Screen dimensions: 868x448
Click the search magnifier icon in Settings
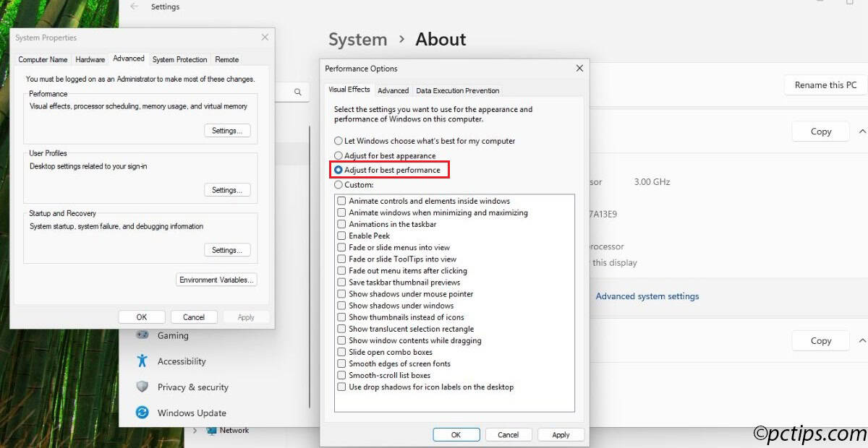(x=297, y=92)
